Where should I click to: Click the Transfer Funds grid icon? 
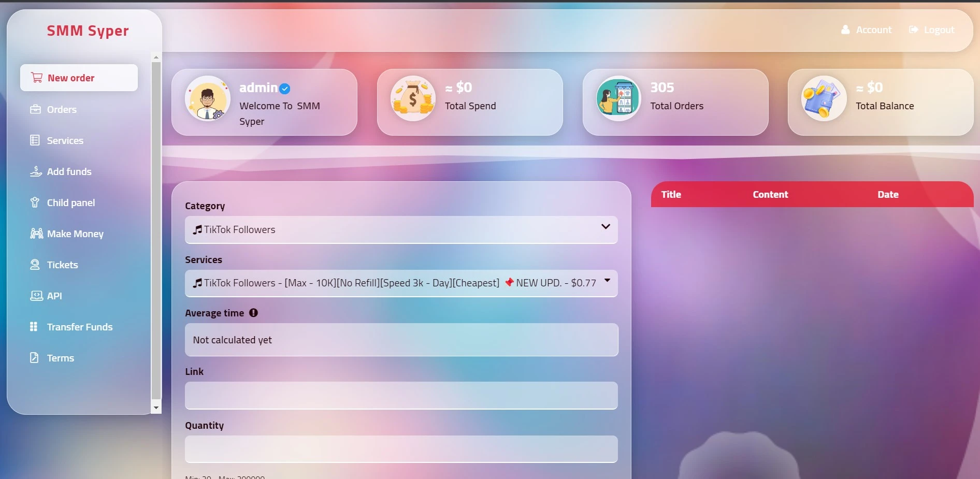coord(34,327)
